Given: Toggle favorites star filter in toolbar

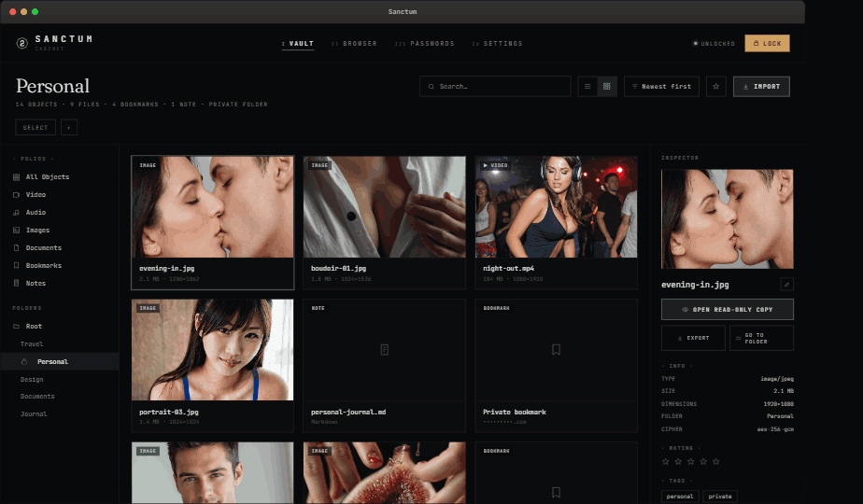Looking at the screenshot, I should click(716, 87).
